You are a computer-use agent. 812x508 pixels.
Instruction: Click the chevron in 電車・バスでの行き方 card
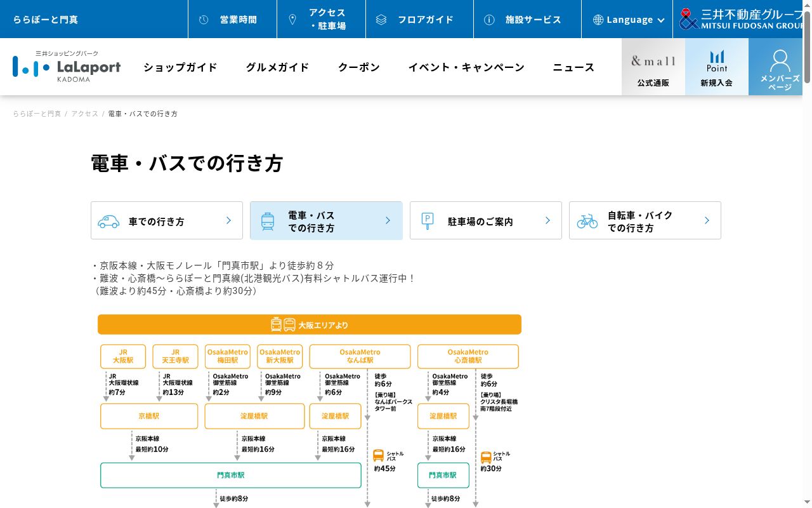[388, 220]
